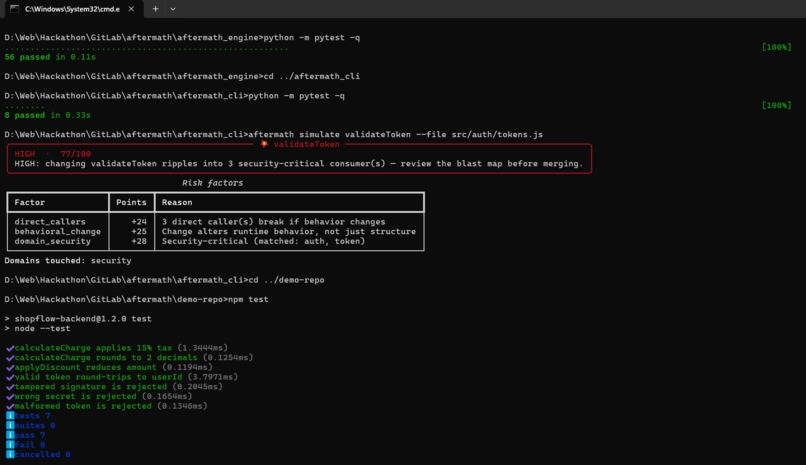Select the C:\Windows\System32\cmd.e terminal tab
The width and height of the screenshot is (806, 465).
[x=72, y=9]
